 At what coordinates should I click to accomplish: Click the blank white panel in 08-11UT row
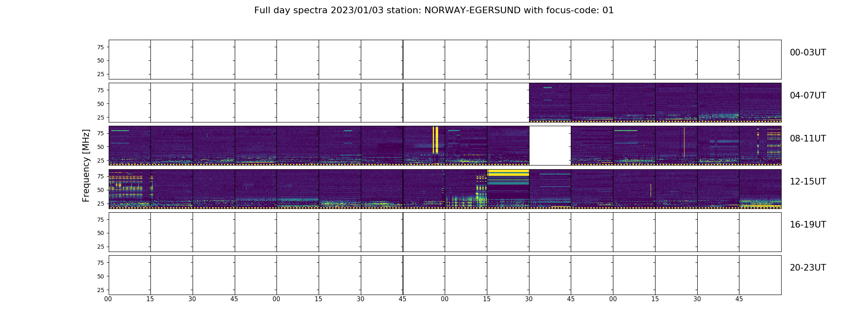coord(550,146)
